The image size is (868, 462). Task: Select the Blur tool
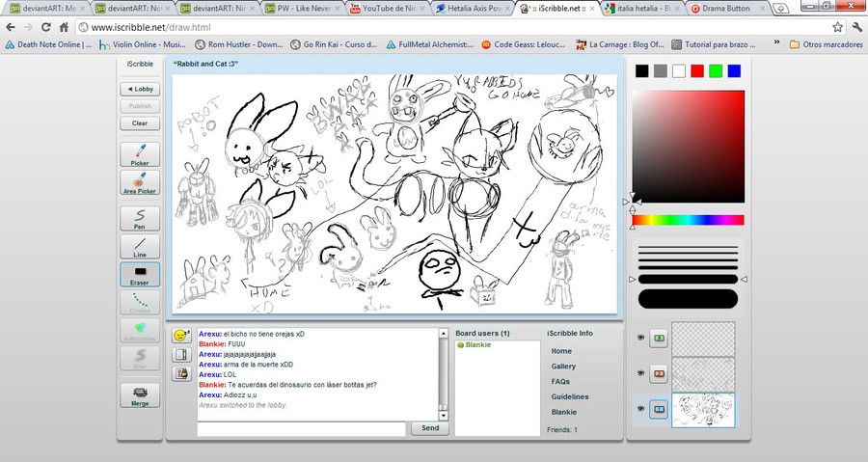(140, 358)
